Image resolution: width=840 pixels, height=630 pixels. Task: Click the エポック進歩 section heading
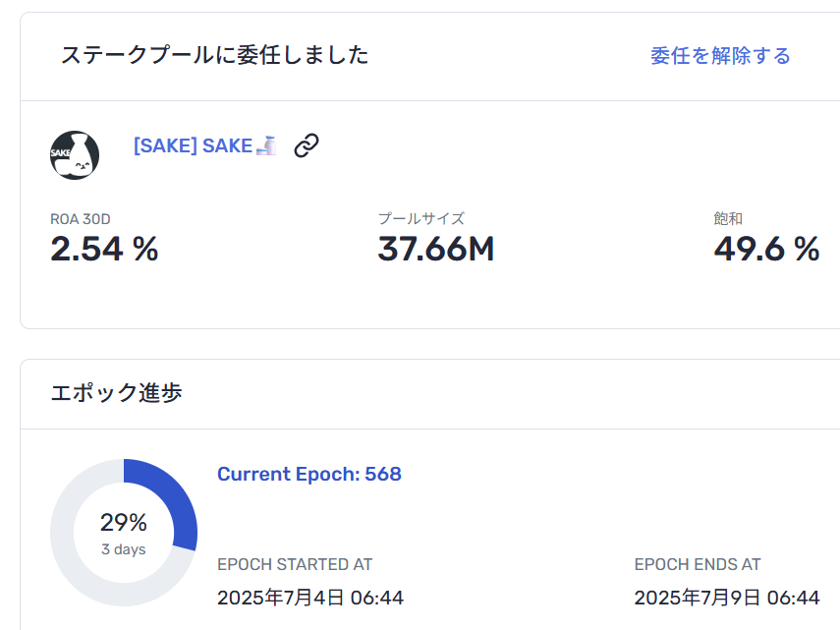tap(116, 393)
